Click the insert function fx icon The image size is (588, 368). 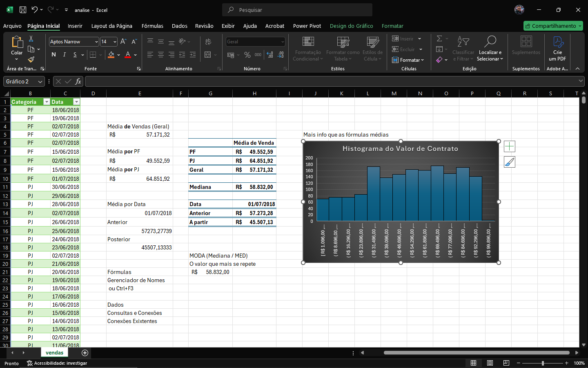pyautogui.click(x=78, y=81)
